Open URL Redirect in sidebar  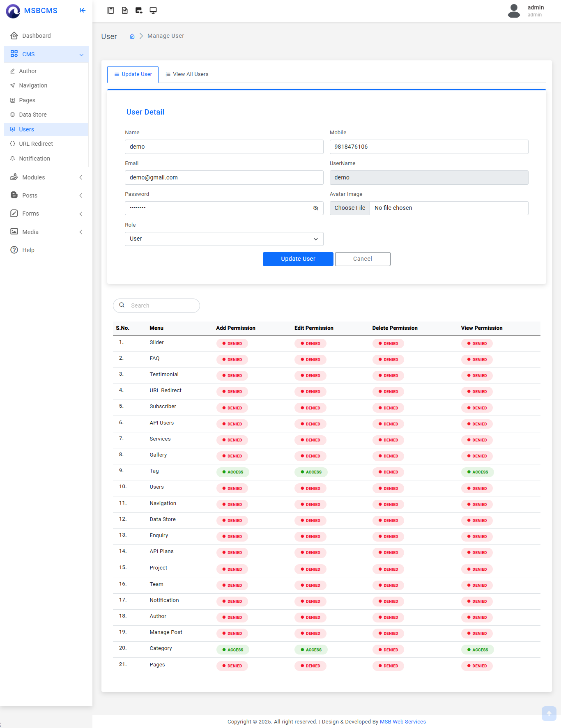click(x=36, y=144)
